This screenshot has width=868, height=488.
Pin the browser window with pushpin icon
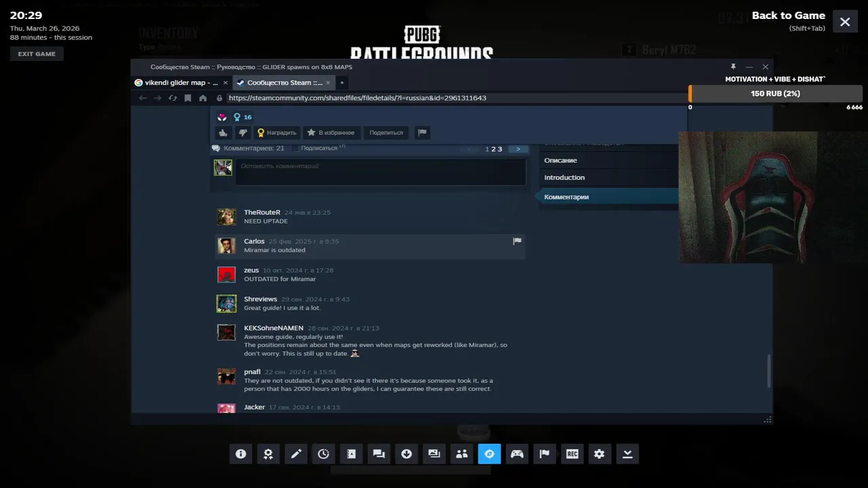(733, 67)
